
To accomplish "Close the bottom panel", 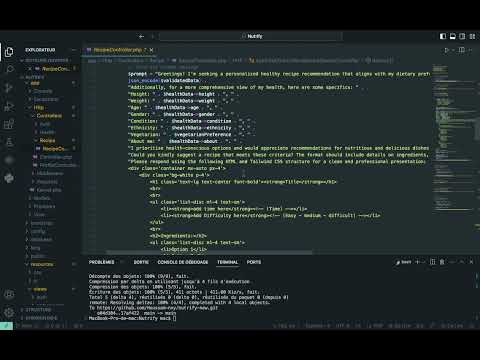I will point(471,262).
